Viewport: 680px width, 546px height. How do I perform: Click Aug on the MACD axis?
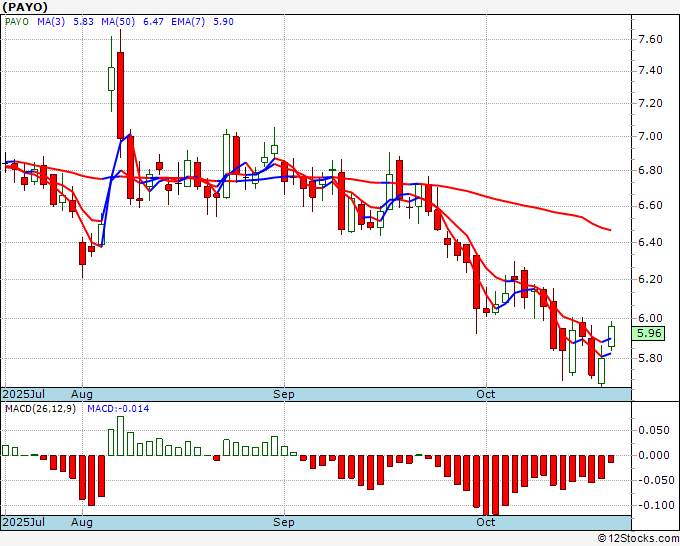click(x=82, y=522)
